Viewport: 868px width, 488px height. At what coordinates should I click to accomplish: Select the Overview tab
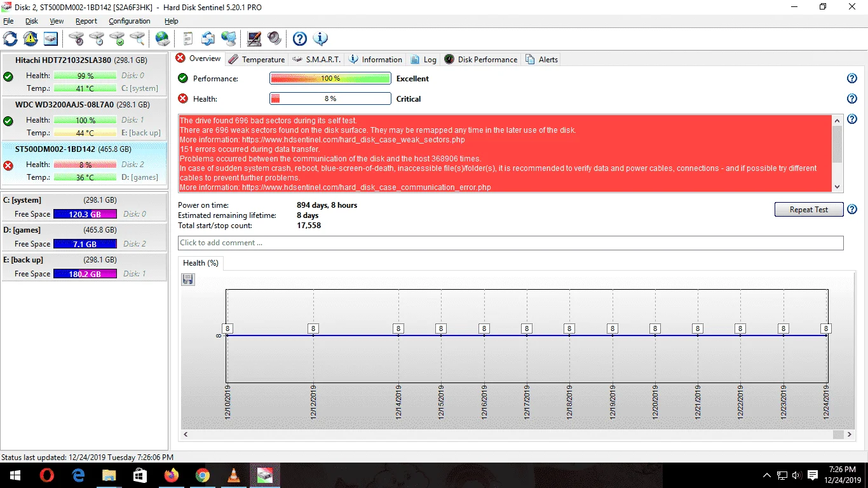[198, 58]
